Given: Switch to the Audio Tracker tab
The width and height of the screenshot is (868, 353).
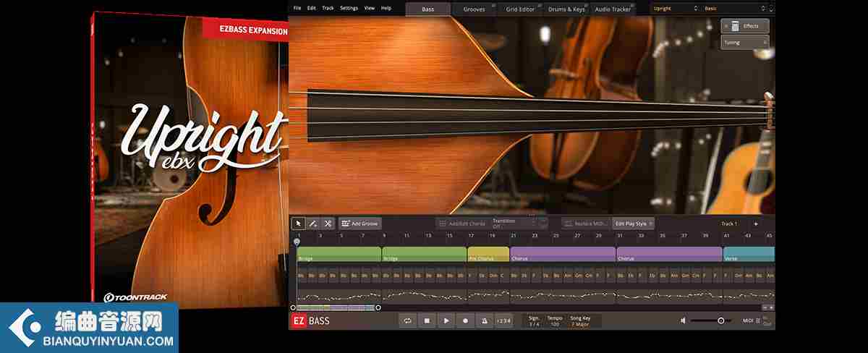Looking at the screenshot, I should [613, 9].
